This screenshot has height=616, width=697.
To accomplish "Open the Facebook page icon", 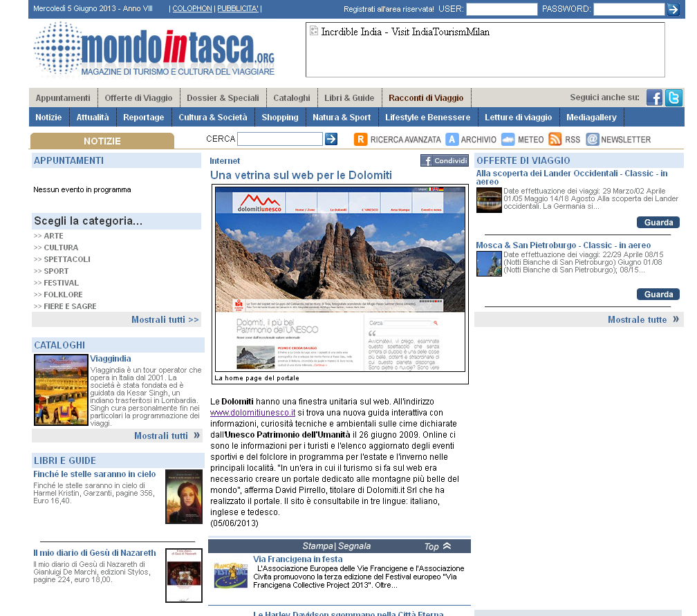I will 654,97.
